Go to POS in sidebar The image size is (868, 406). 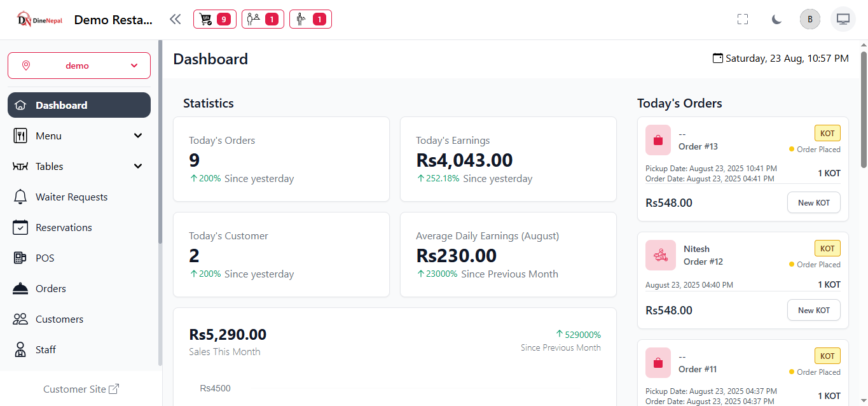pyautogui.click(x=45, y=258)
